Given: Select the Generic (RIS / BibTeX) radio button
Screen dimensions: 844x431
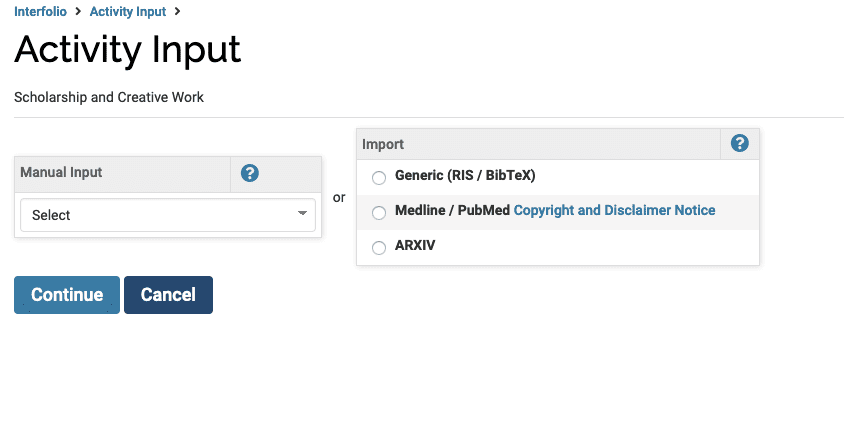Looking at the screenshot, I should point(379,178).
